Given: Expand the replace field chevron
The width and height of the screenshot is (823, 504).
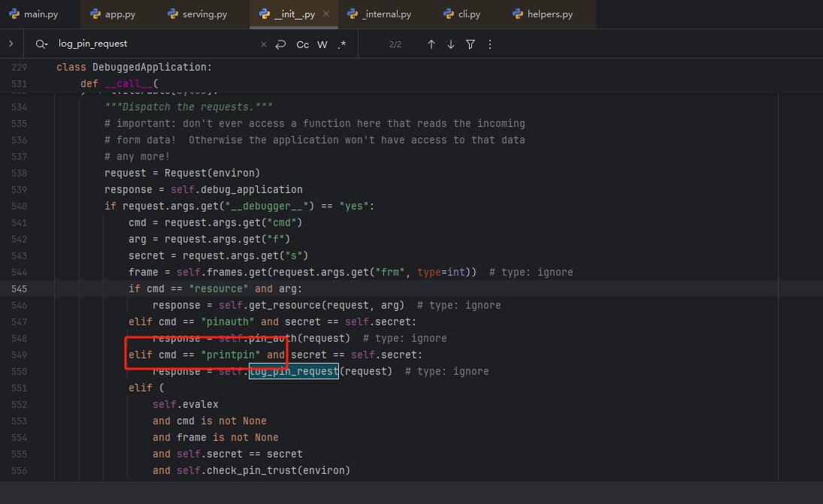Looking at the screenshot, I should point(11,44).
